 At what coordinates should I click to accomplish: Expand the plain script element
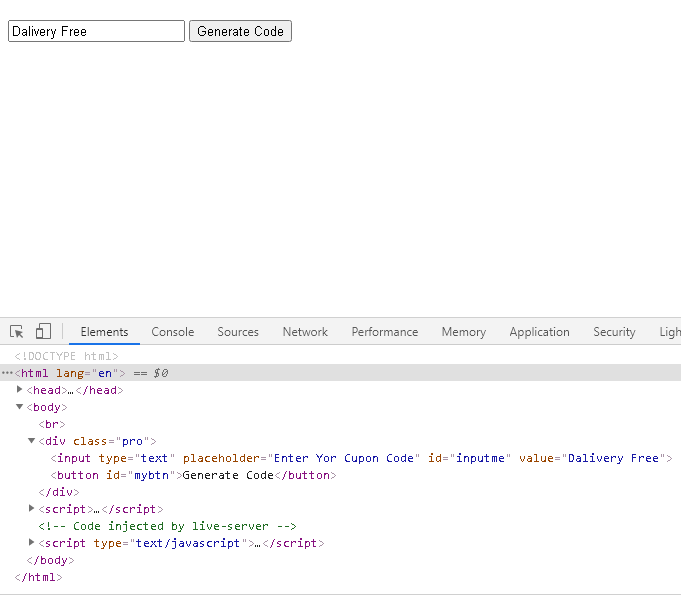pyautogui.click(x=31, y=509)
